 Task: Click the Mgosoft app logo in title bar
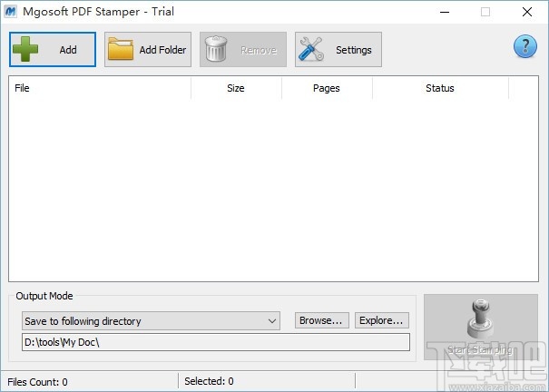point(11,12)
